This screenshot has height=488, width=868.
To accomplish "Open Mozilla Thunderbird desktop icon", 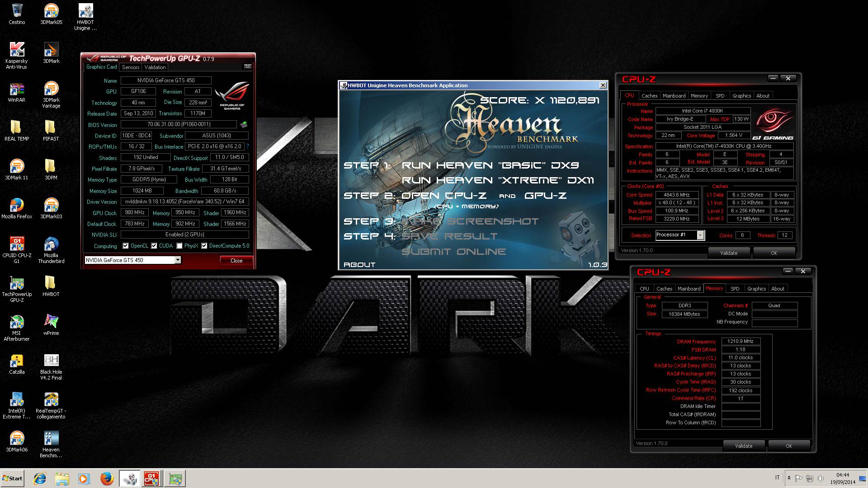I will click(51, 250).
